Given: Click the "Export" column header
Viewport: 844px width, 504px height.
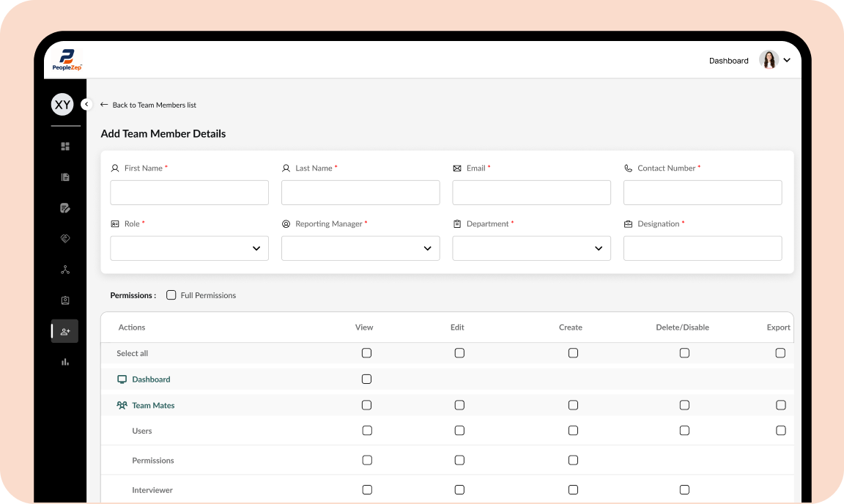Looking at the screenshot, I should click(x=778, y=327).
